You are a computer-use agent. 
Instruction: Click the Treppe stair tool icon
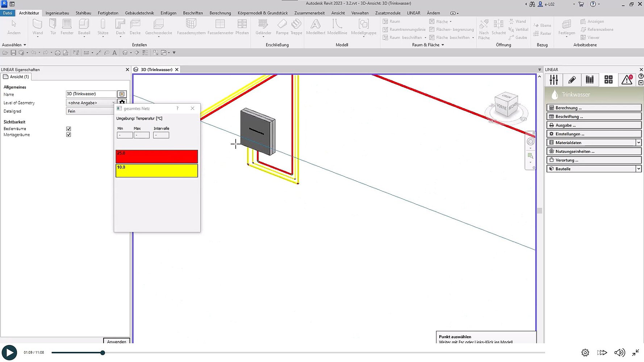click(296, 27)
